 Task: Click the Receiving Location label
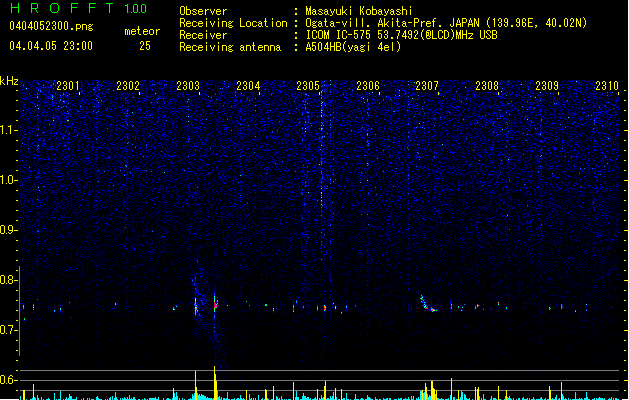233,23
